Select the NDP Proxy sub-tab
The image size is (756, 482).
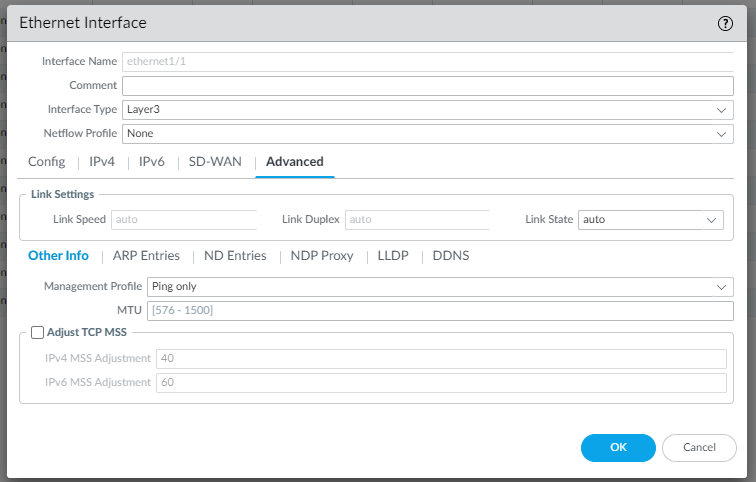point(322,256)
